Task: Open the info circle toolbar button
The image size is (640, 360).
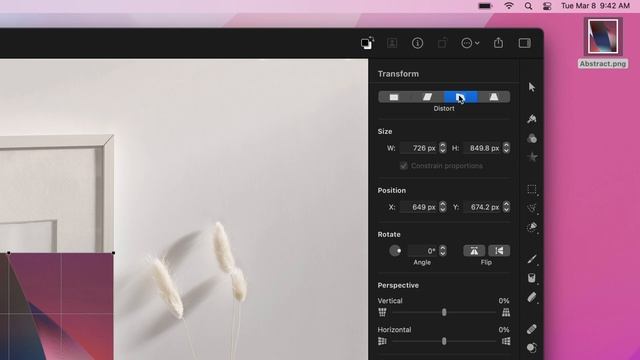Action: pos(417,43)
